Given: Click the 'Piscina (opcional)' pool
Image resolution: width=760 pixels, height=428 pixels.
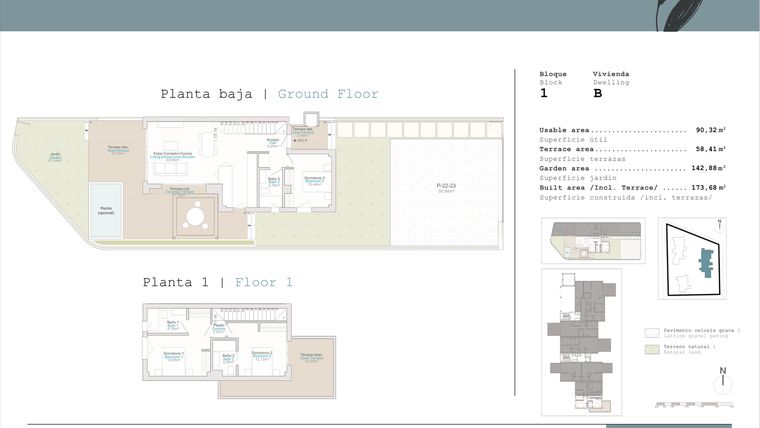Looking at the screenshot, I should [x=106, y=210].
